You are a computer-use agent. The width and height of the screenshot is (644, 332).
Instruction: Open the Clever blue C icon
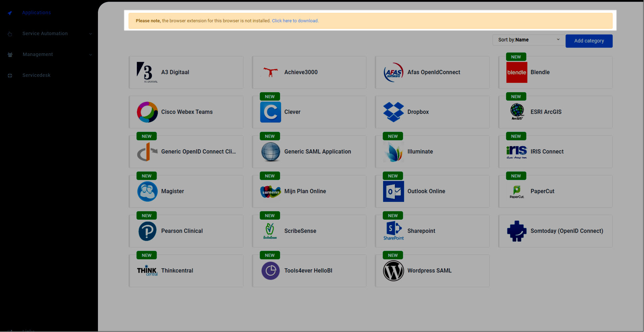(x=270, y=112)
